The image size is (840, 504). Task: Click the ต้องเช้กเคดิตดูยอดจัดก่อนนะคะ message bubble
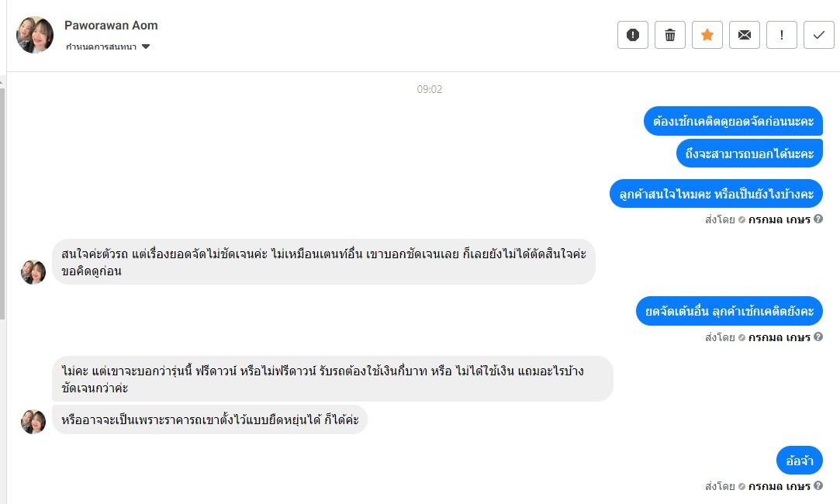733,121
